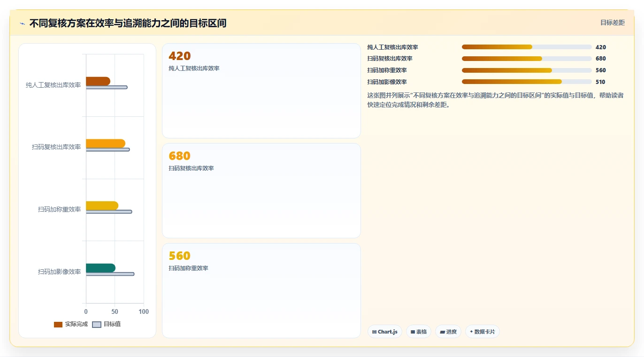Click the 680 value in the second card

[180, 156]
